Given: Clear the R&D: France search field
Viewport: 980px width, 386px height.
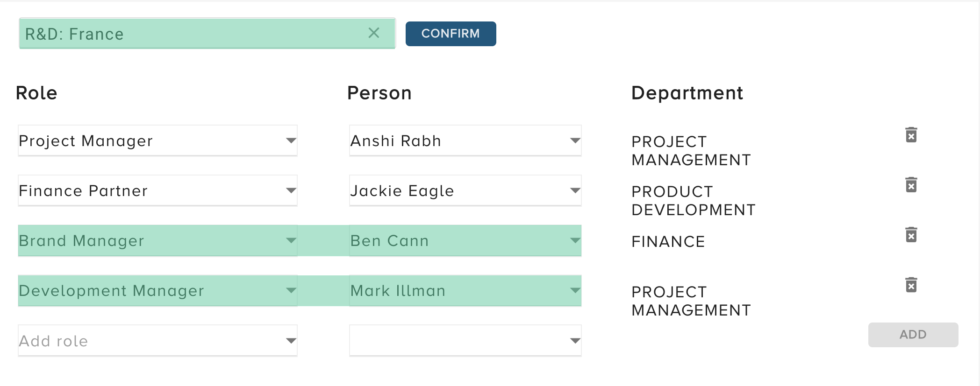Looking at the screenshot, I should pos(374,33).
